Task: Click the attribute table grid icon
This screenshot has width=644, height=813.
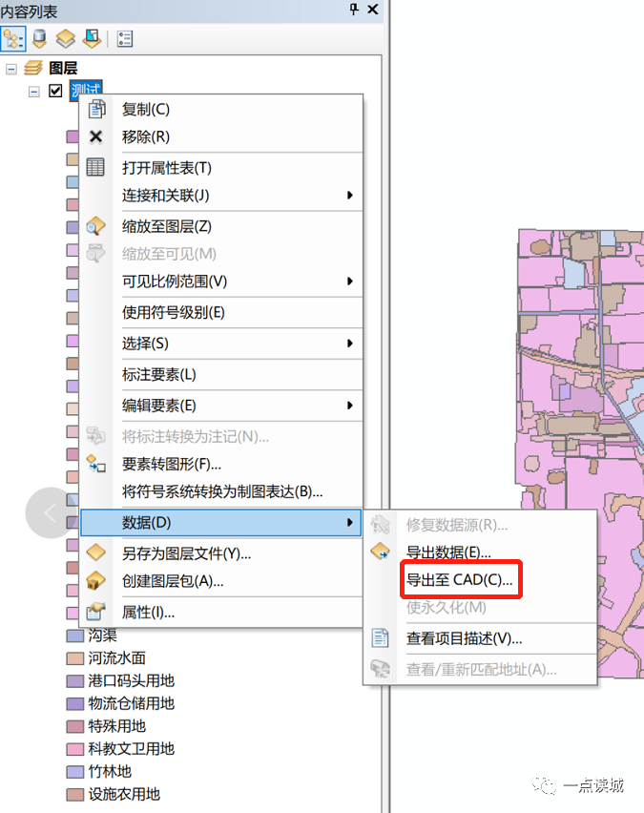Action: (95, 168)
